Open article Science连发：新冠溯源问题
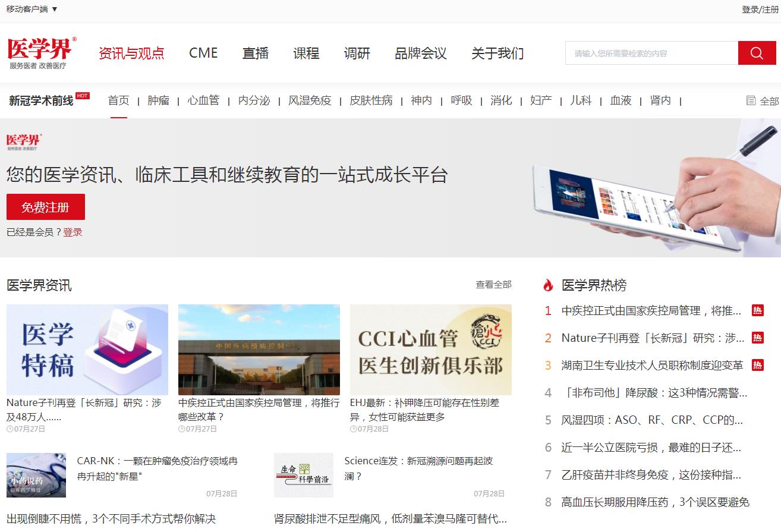This screenshot has width=781, height=532. click(x=418, y=468)
